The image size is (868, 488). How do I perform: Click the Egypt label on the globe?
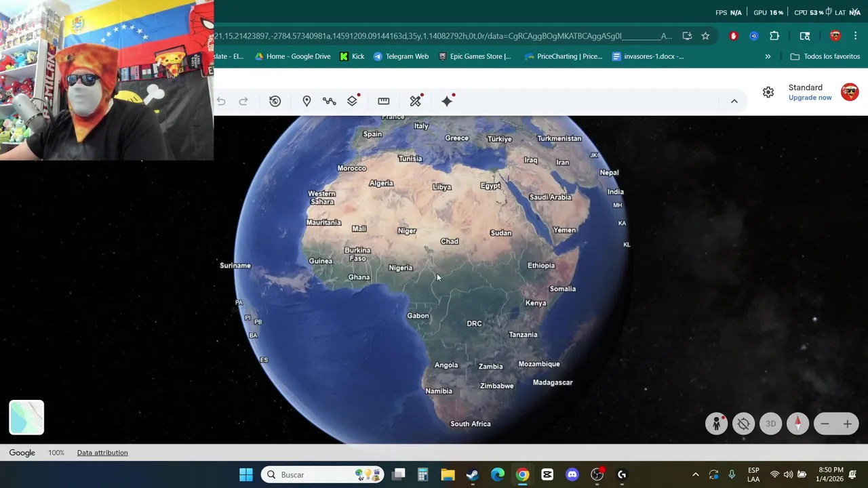click(x=490, y=186)
